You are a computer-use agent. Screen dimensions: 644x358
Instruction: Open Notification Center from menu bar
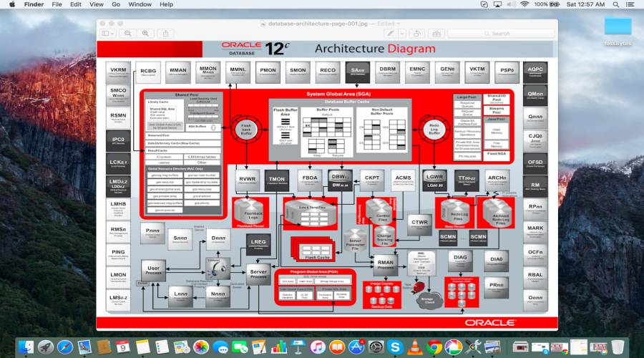coord(630,4)
